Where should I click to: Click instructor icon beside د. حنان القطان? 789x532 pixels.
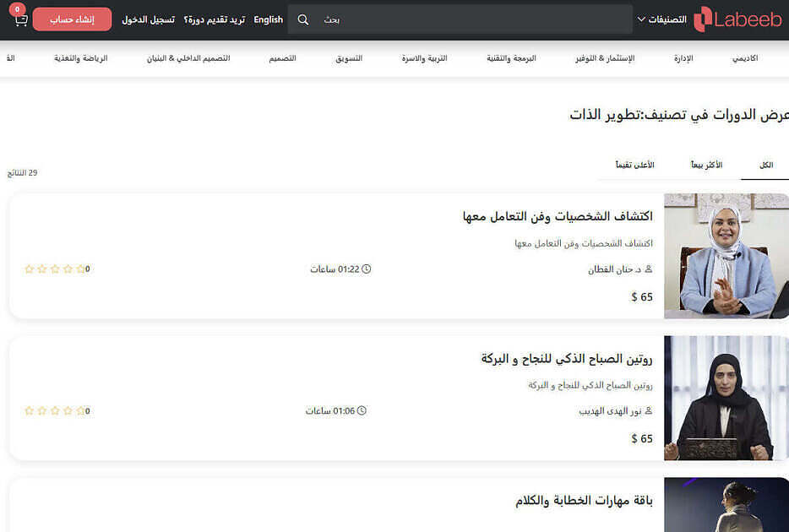point(648,269)
